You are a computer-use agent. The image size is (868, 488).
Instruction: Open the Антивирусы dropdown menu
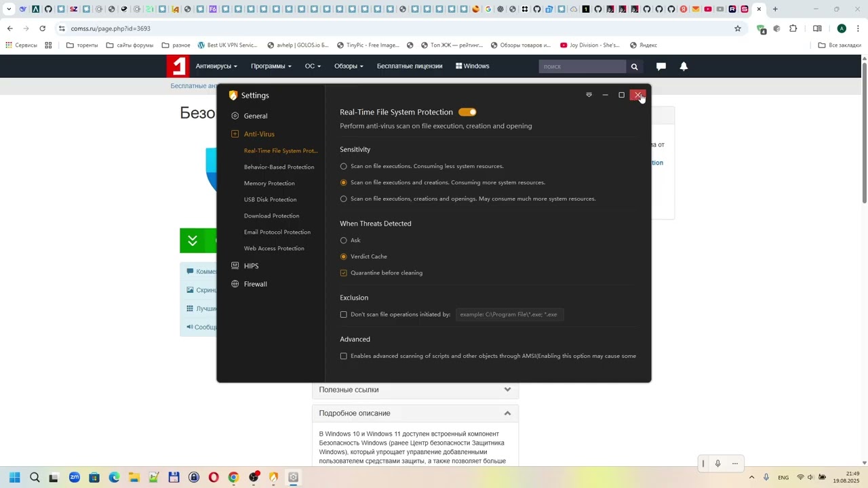216,66
